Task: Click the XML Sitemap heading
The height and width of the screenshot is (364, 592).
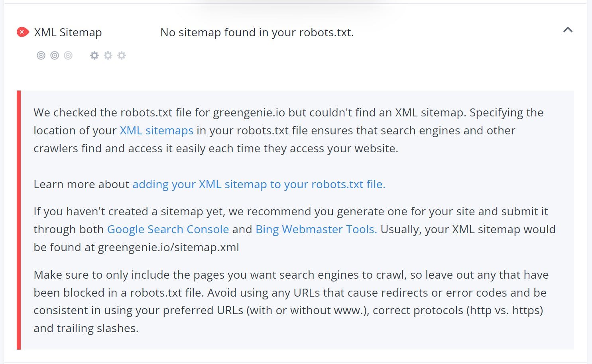Action: pyautogui.click(x=68, y=32)
